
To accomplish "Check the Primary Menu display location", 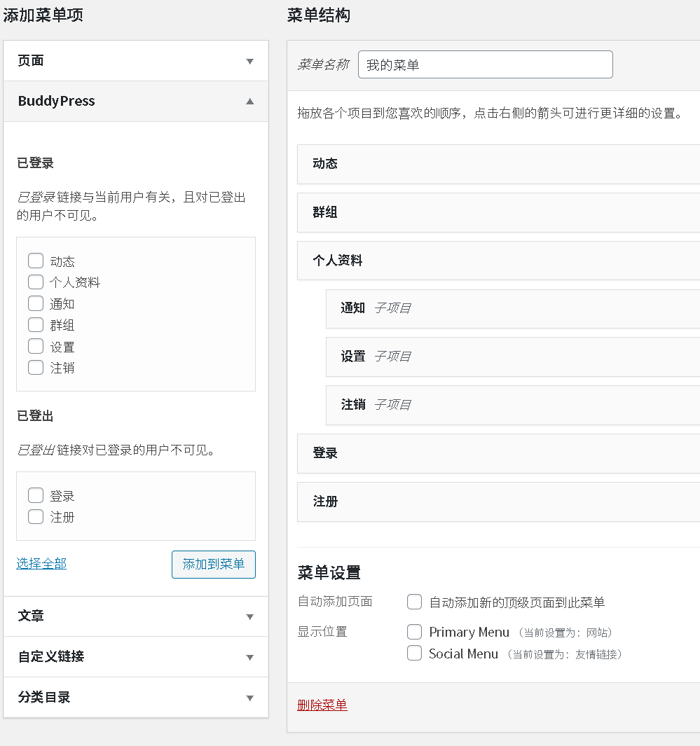I will tap(415, 633).
